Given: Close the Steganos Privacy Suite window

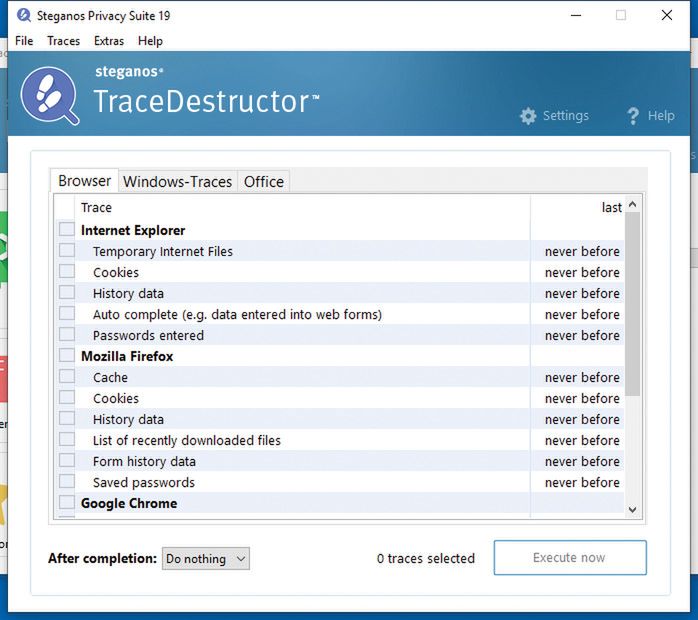Looking at the screenshot, I should [667, 15].
